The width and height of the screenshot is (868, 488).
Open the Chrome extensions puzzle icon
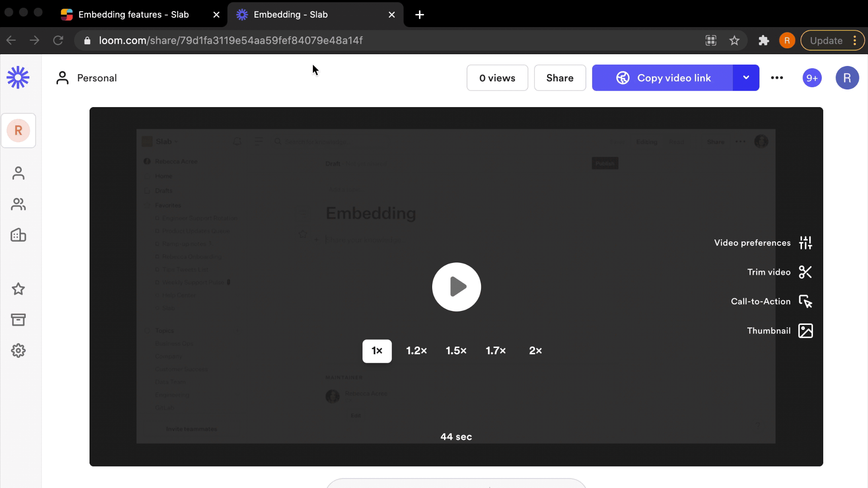coord(764,40)
